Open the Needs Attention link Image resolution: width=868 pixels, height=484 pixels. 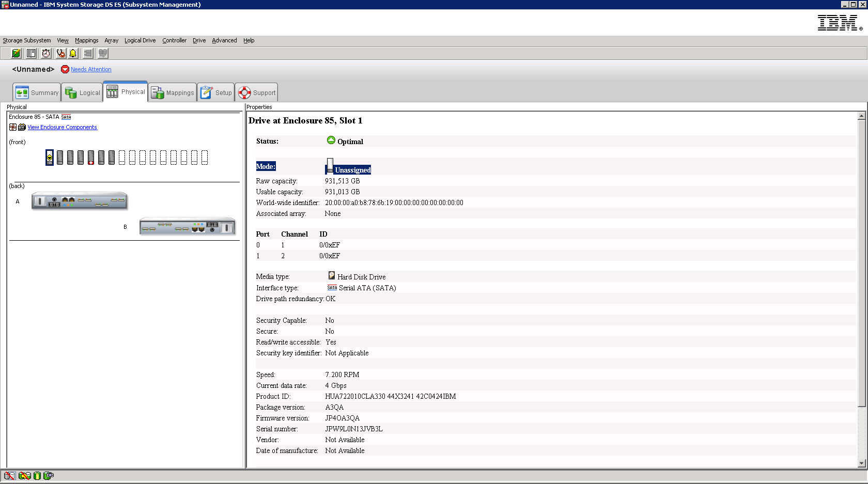pos(91,69)
